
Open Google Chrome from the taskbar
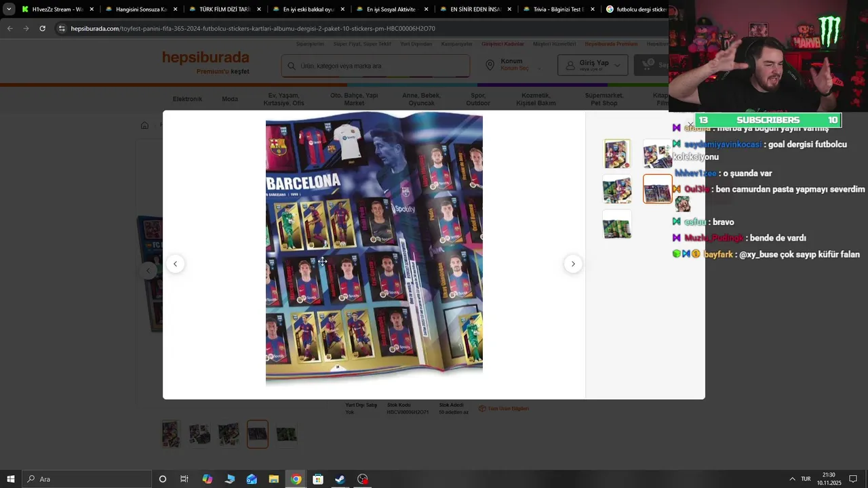(x=296, y=479)
